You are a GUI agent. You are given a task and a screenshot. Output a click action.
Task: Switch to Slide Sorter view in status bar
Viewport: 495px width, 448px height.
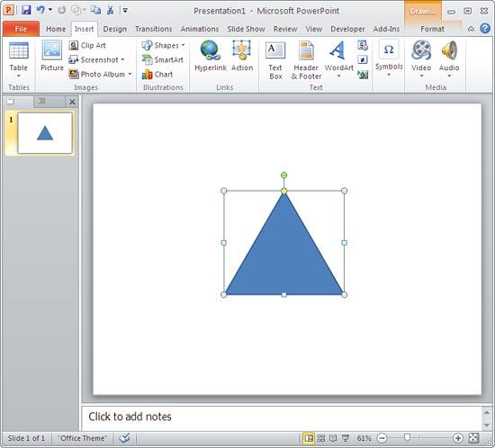(x=321, y=438)
